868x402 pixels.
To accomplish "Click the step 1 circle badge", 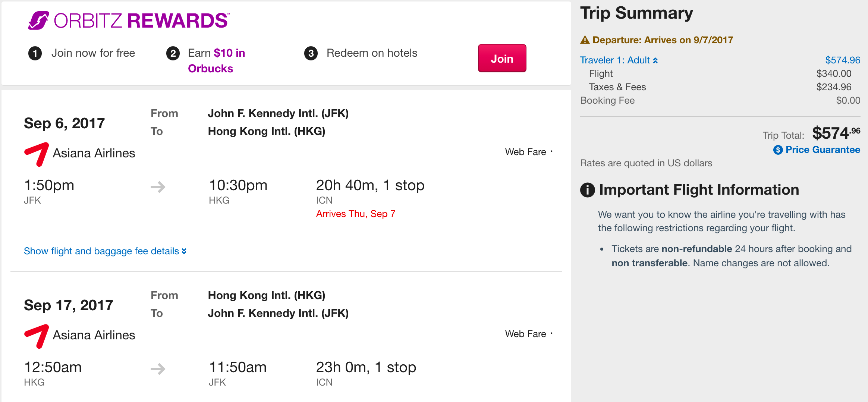I will 35,53.
